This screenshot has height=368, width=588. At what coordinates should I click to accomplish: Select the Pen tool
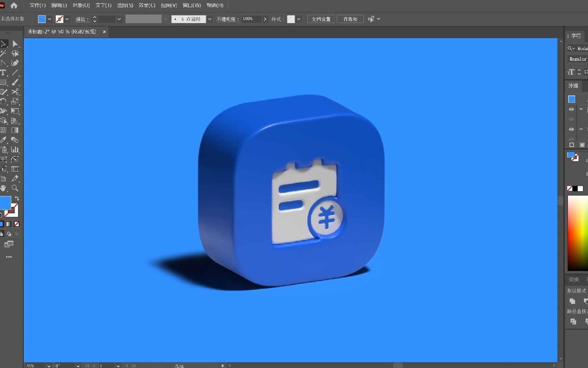pos(15,63)
